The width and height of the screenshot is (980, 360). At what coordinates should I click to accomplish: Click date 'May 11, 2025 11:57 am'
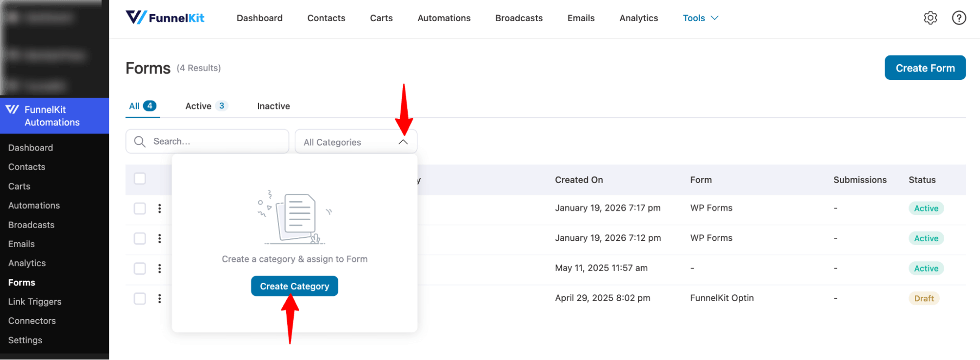[601, 268]
